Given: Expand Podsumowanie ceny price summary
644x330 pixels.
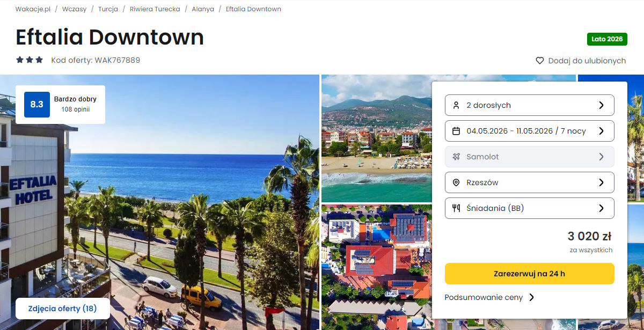Looking at the screenshot, I should (489, 297).
